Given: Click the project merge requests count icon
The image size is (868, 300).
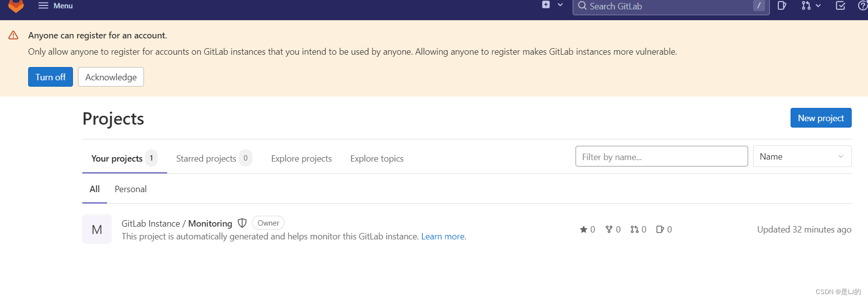Looking at the screenshot, I should tap(634, 230).
